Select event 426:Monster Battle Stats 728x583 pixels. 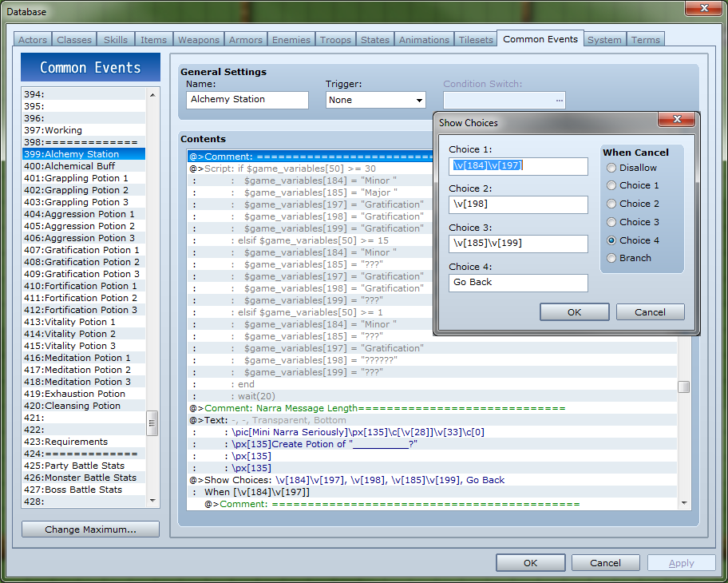pyautogui.click(x=84, y=478)
